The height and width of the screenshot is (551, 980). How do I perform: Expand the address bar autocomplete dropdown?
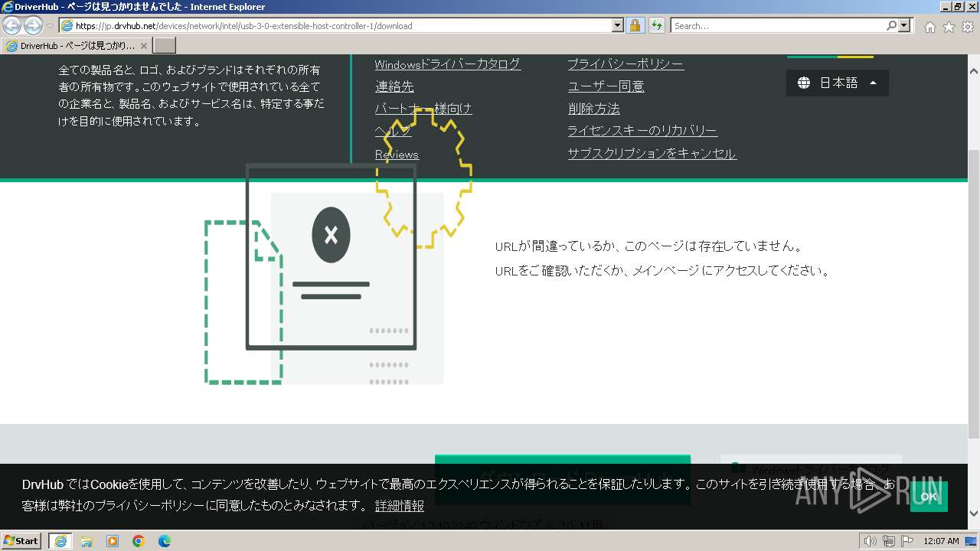point(618,25)
